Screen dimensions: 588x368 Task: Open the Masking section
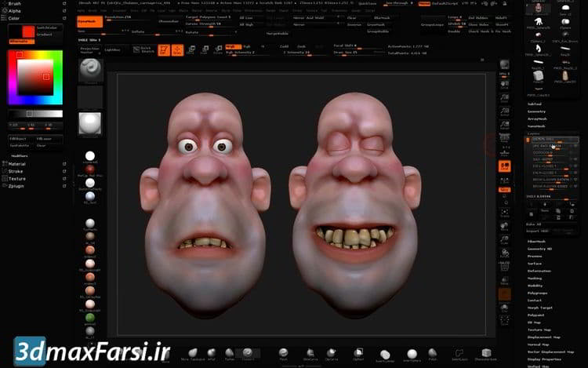[535, 279]
